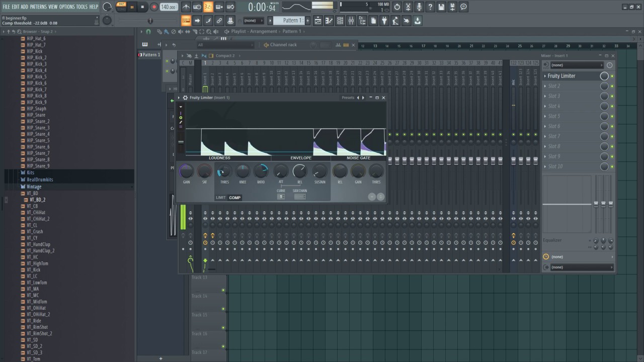Image resolution: width=644 pixels, height=362 pixels.
Task: Click the tempo 140.000 field
Action: [169, 7]
